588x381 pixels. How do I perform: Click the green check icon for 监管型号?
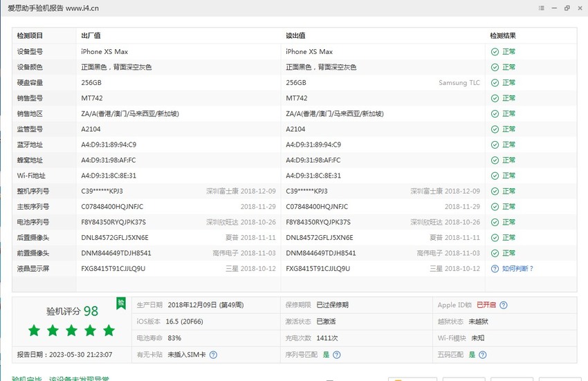pyautogui.click(x=495, y=129)
